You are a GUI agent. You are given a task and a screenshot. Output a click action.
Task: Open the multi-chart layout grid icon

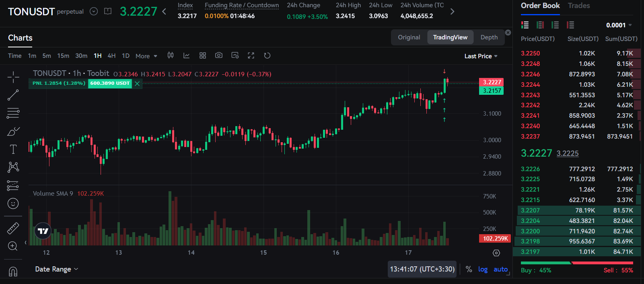click(203, 55)
